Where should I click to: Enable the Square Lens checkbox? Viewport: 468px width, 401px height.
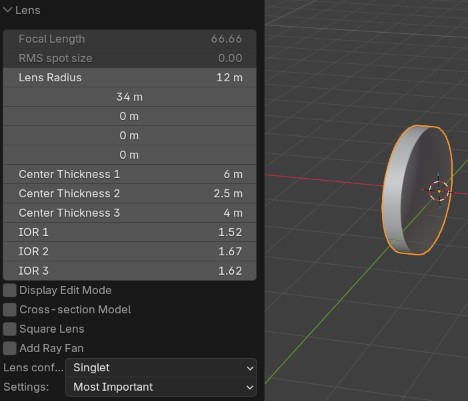click(10, 329)
